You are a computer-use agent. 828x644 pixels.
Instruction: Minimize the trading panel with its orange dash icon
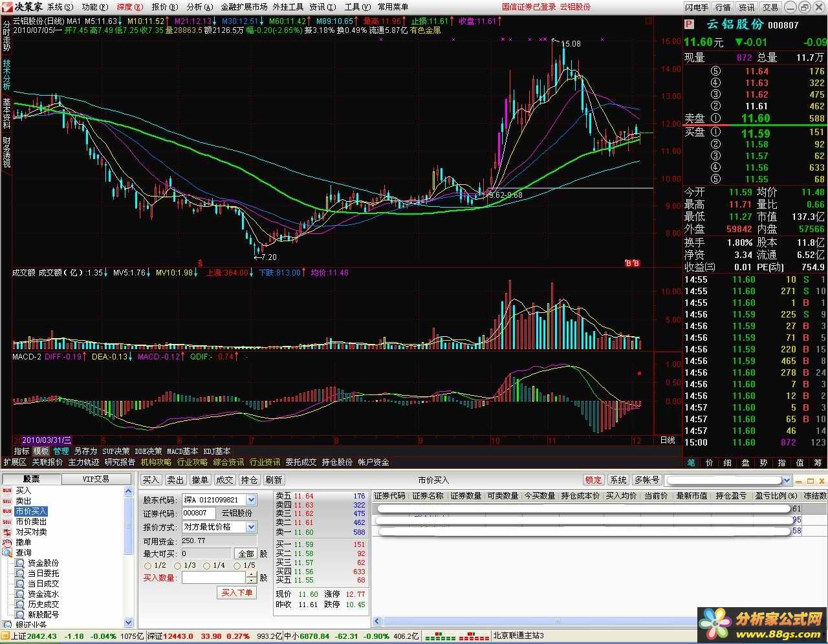pos(799,481)
